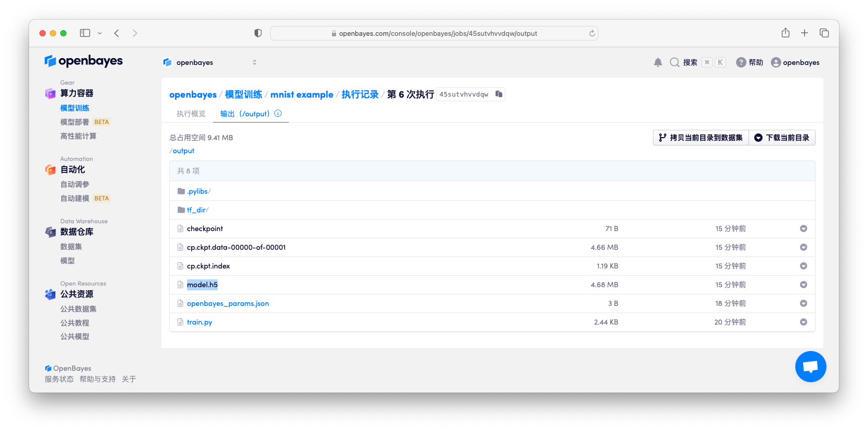Click the 下载当前目录 button
The height and width of the screenshot is (431, 868).
pyautogui.click(x=782, y=138)
